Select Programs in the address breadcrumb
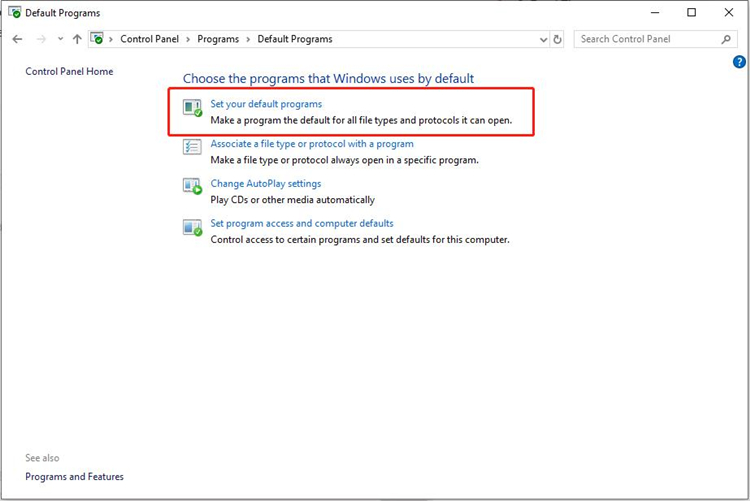 pyautogui.click(x=218, y=39)
